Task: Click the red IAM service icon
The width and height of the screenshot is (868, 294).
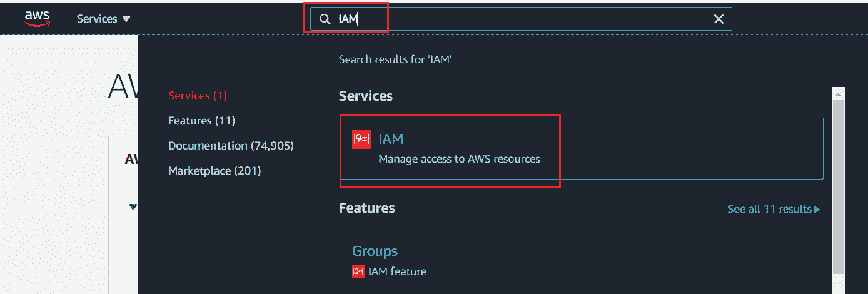Action: [361, 139]
